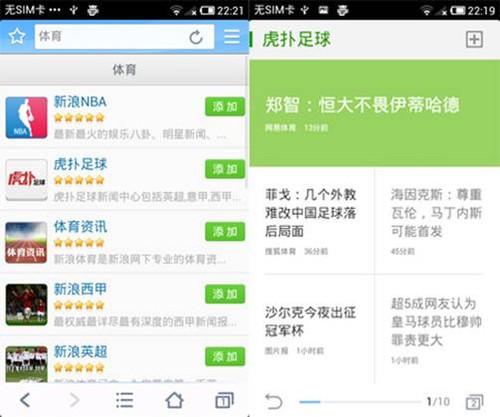The image size is (500, 417).
Task: Reload page with the refresh icon
Action: point(196,37)
